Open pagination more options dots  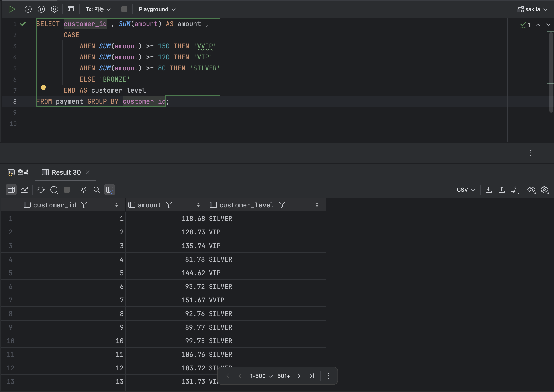(329, 376)
